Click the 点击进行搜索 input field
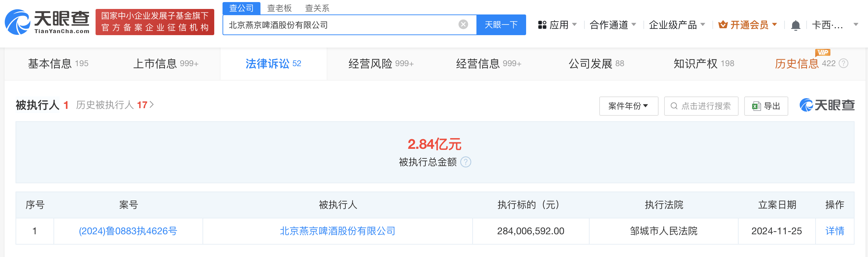 pyautogui.click(x=701, y=106)
